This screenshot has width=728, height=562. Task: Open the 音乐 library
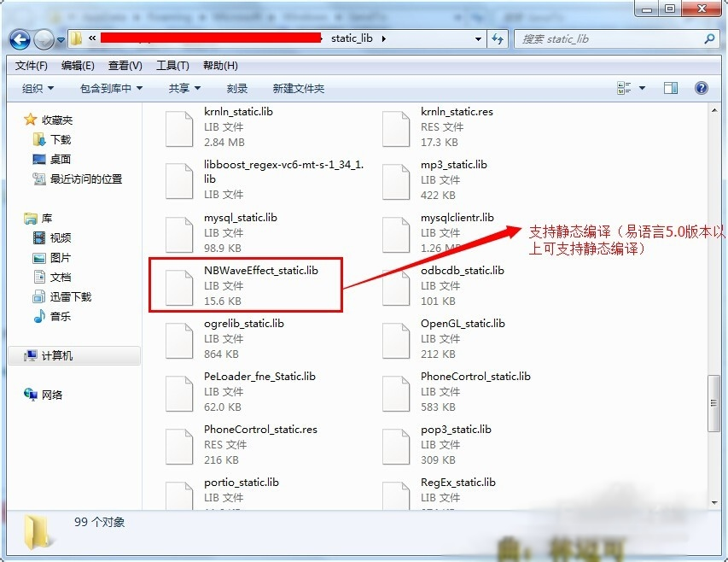[x=52, y=317]
